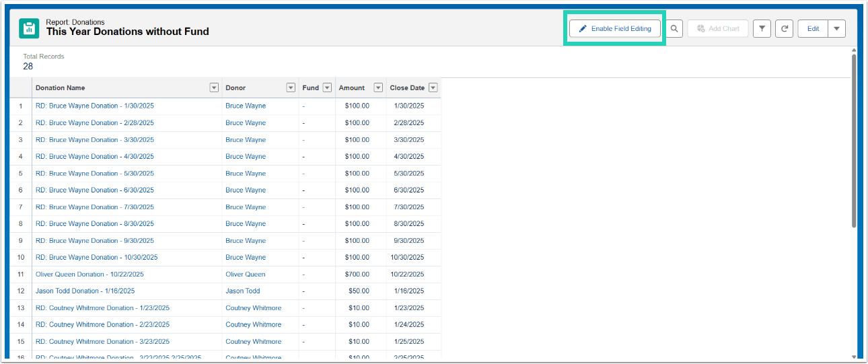Open the filter funnel icon
Screen dimensions: 868x364
762,29
